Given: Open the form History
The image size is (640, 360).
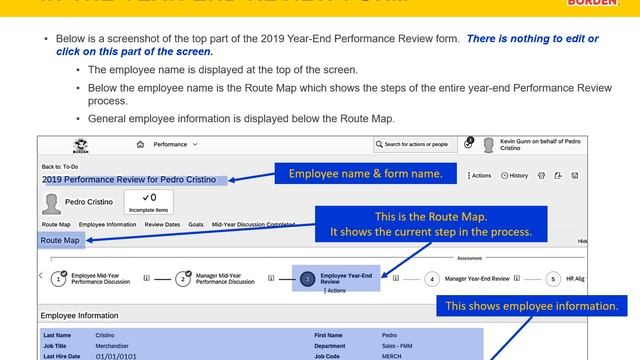Looking at the screenshot, I should click(514, 176).
